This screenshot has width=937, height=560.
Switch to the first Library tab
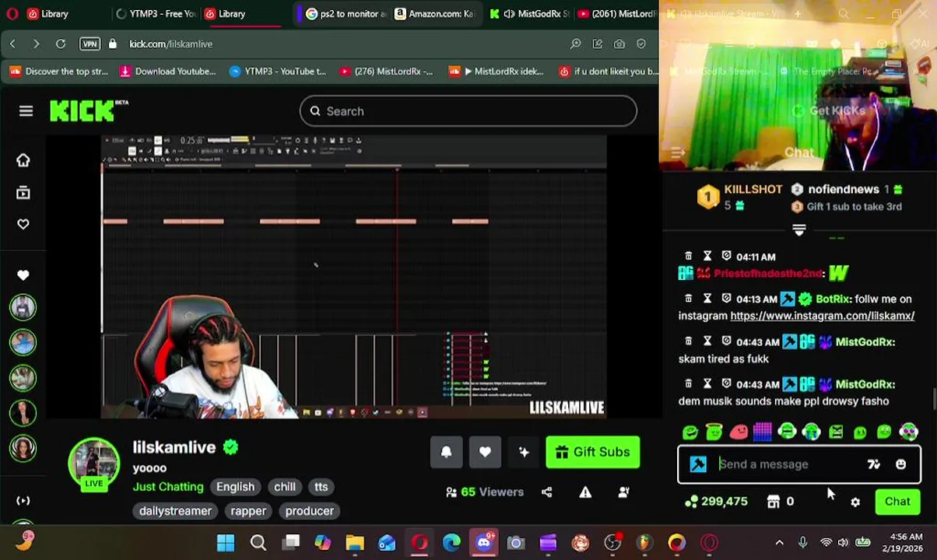[54, 14]
